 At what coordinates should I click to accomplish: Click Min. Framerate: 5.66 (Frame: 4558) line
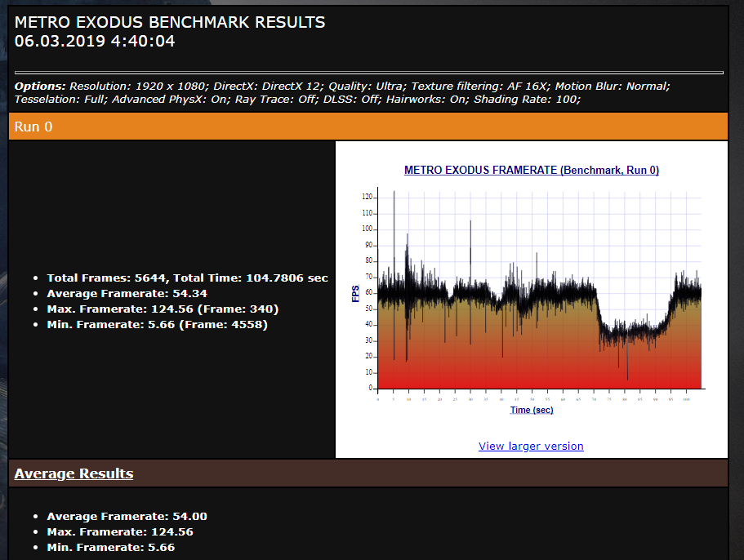157,325
